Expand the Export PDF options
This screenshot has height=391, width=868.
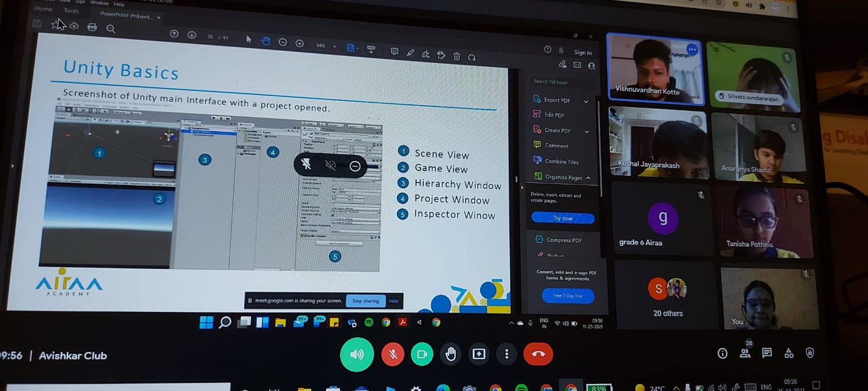click(586, 101)
